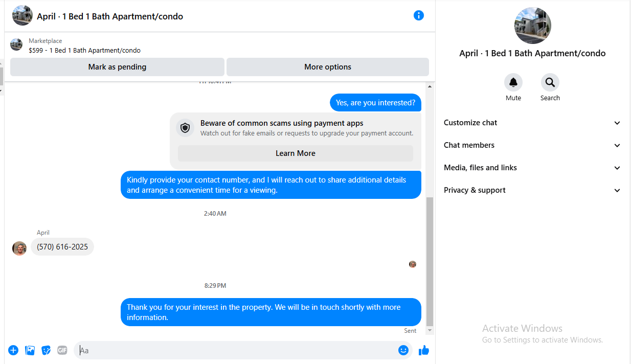Mute this conversation with the bell icon

pyautogui.click(x=513, y=82)
